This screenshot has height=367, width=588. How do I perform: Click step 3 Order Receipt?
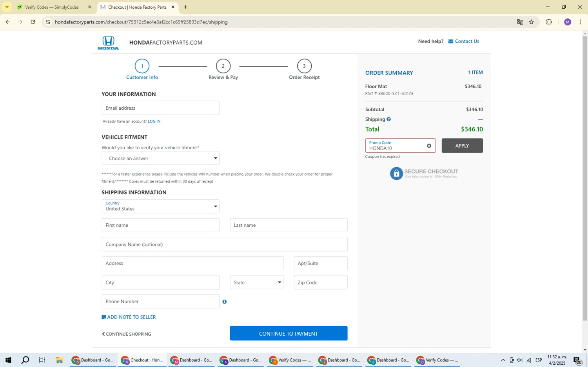click(x=304, y=70)
